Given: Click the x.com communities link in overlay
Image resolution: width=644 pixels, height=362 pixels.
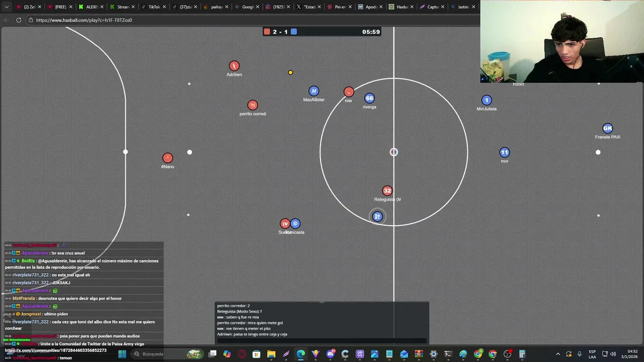Looking at the screenshot, I should (56, 350).
